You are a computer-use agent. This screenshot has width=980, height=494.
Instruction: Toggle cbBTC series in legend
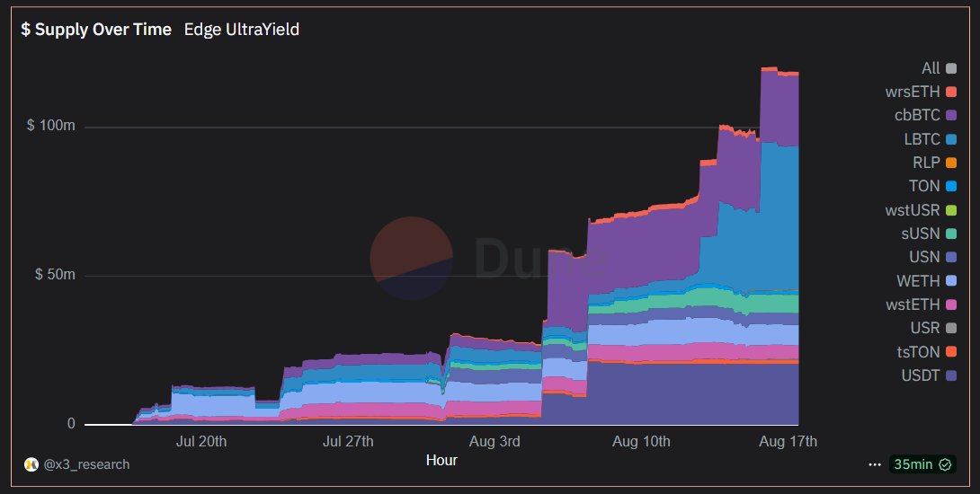coord(926,116)
